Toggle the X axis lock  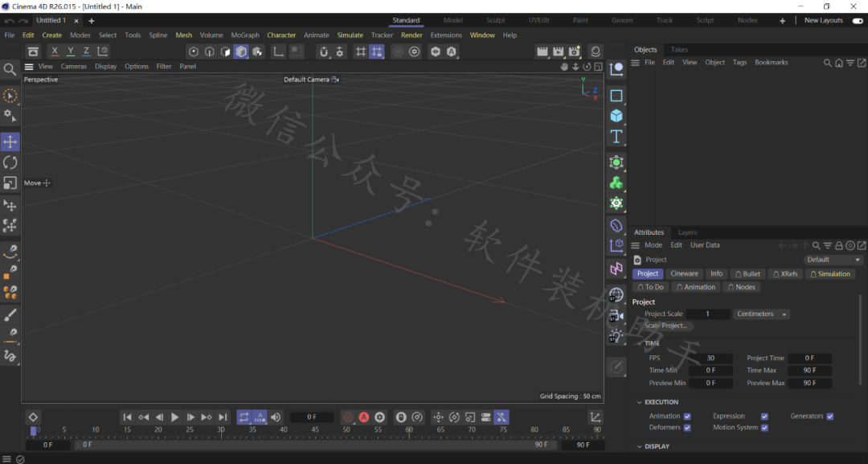[x=55, y=51]
